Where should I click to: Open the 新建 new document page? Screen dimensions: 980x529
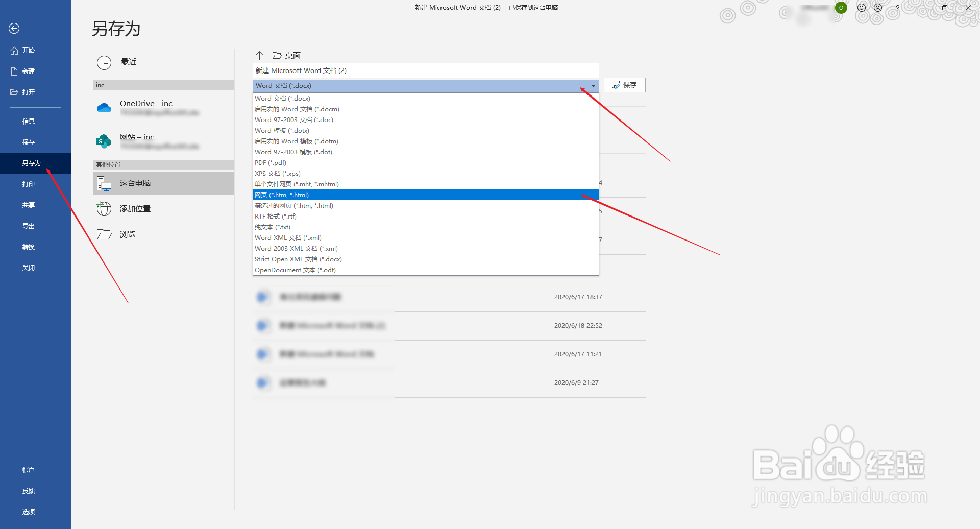(x=36, y=71)
